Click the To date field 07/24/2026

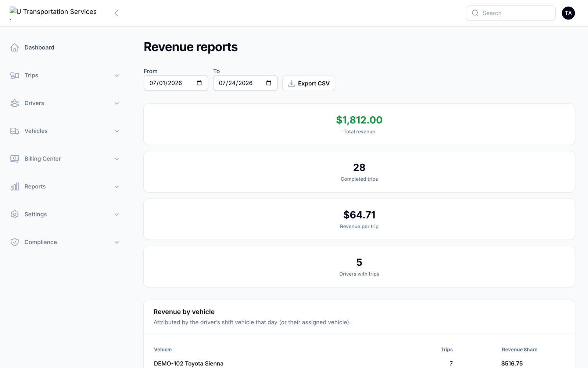click(x=245, y=83)
